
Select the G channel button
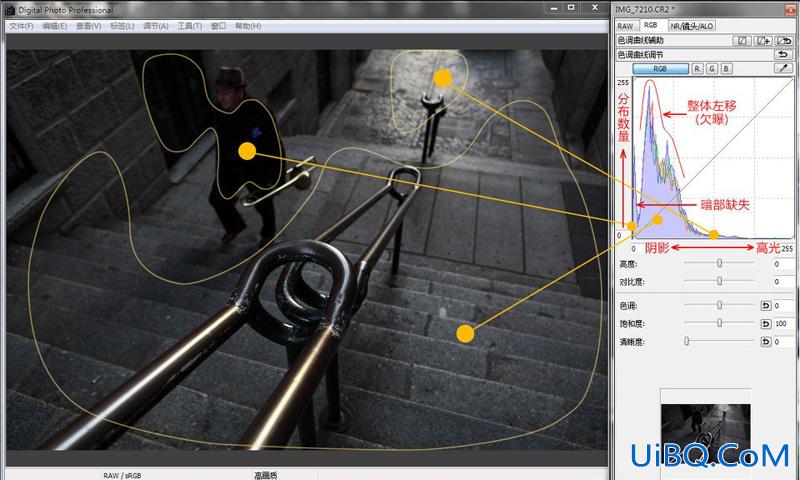[x=712, y=68]
